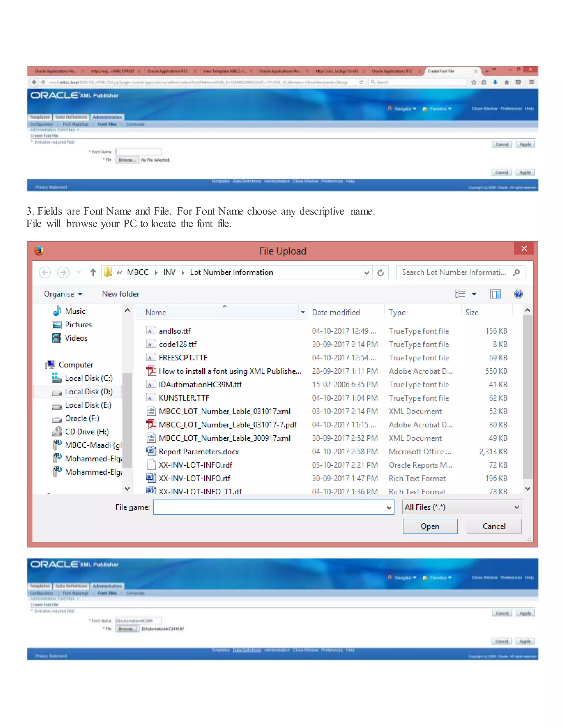The image size is (563, 728).
Task: Click the INV breadcrumb in the address bar
Action: pos(169,272)
